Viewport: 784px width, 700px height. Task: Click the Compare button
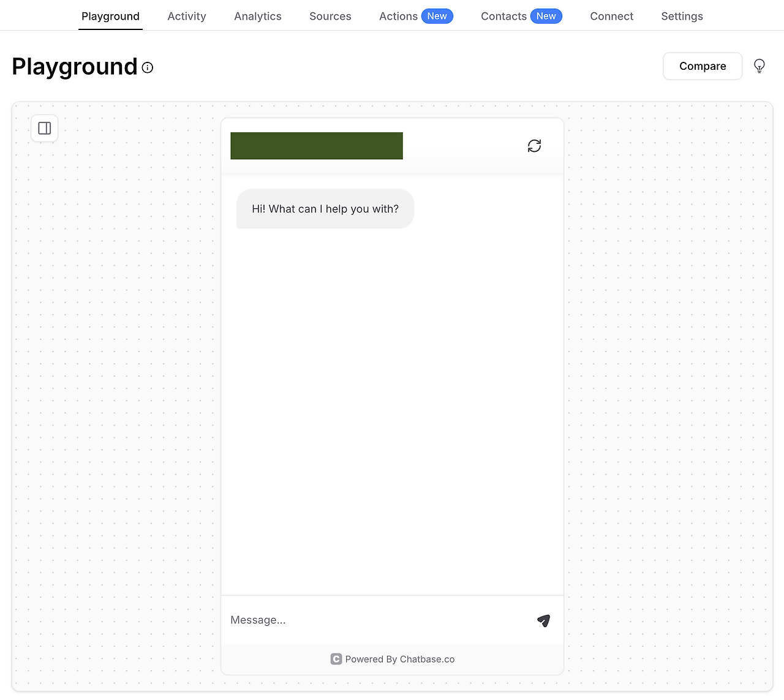[x=703, y=66]
